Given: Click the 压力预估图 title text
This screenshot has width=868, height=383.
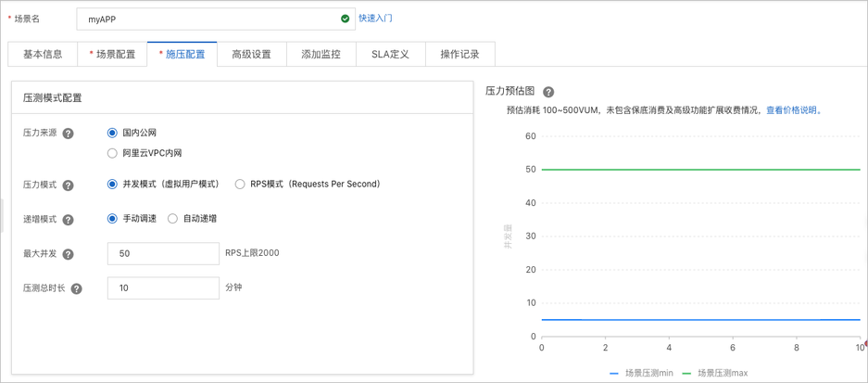Looking at the screenshot, I should tap(509, 92).
